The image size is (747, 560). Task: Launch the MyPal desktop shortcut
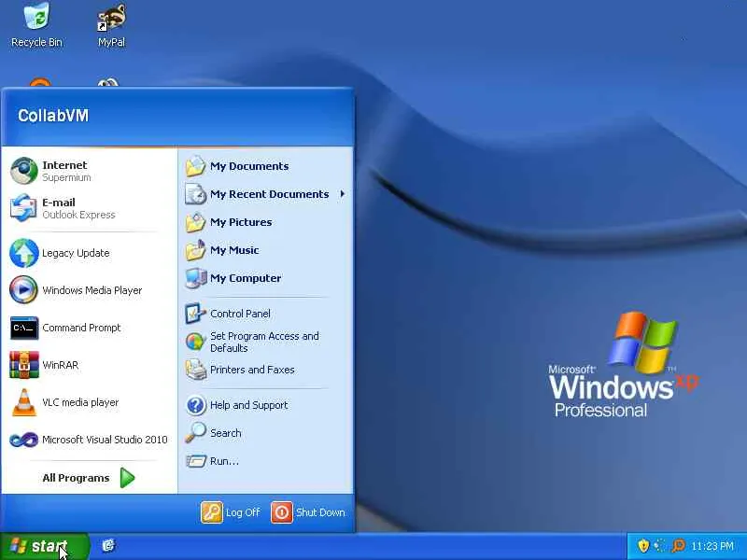point(111,25)
